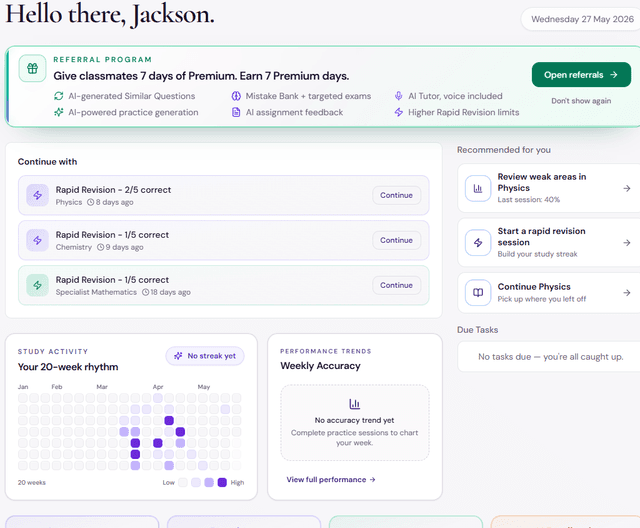Continue the Physics Rapid Revision session
The width and height of the screenshot is (640, 528).
point(396,195)
